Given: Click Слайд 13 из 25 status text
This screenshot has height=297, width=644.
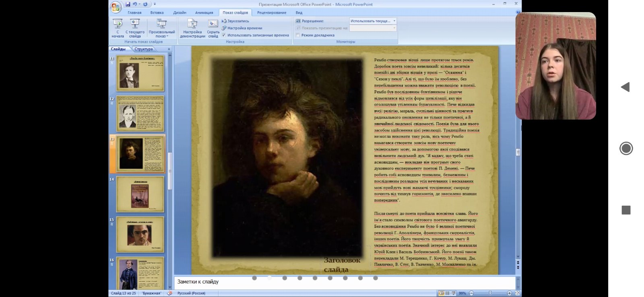Looking at the screenshot, I should [124, 293].
